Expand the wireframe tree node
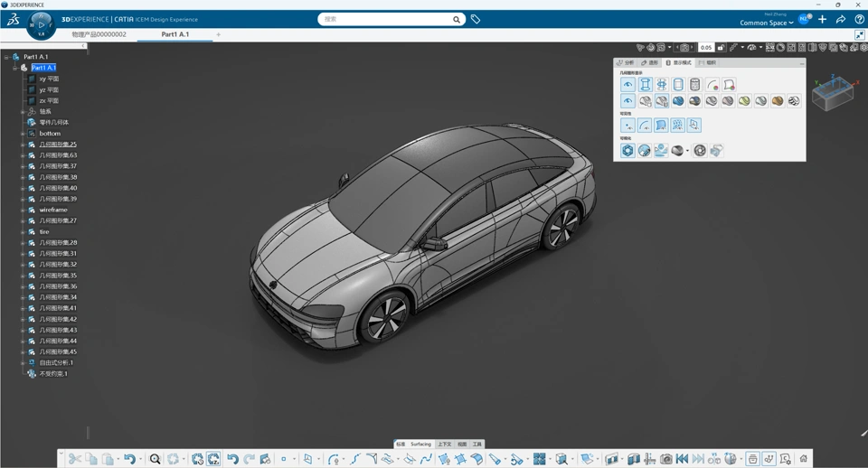The height and width of the screenshot is (468, 868). click(x=23, y=210)
